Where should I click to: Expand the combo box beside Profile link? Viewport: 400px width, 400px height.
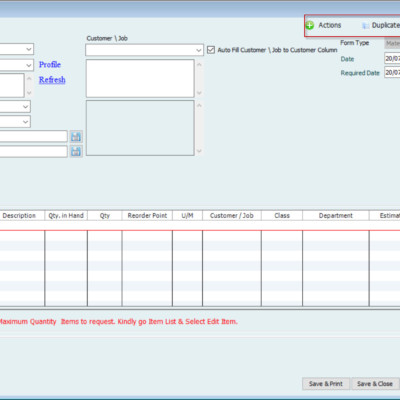[x=29, y=65]
